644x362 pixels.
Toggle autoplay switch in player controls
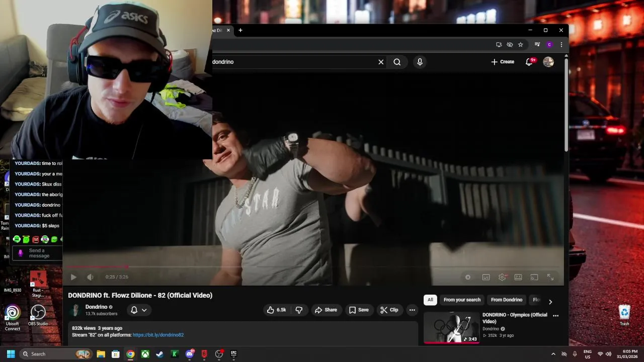pos(468,277)
